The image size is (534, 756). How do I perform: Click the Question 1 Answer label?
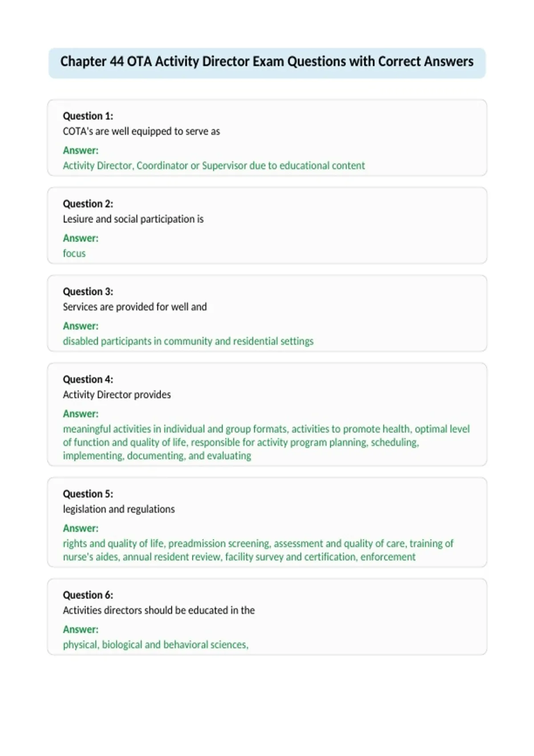tap(81, 150)
